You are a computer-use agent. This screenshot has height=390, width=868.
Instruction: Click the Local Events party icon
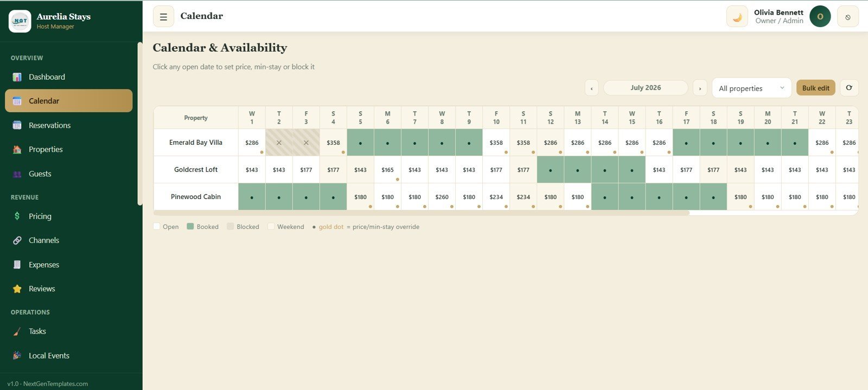click(17, 355)
